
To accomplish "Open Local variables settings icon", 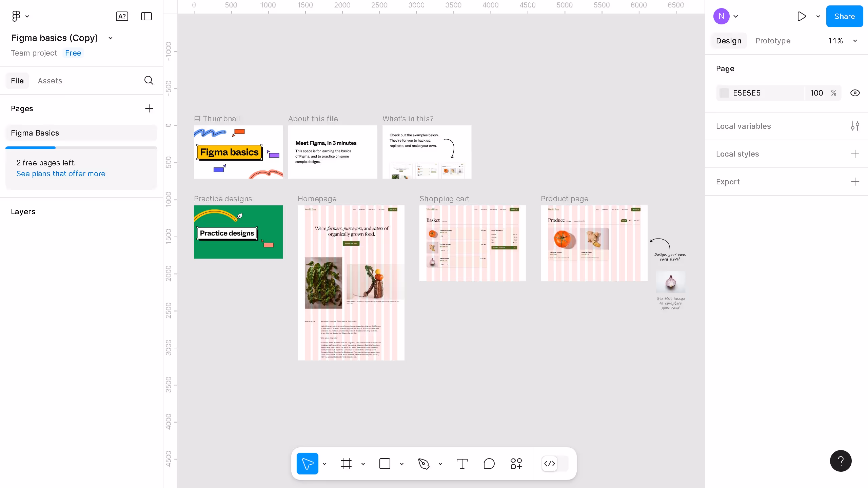I will click(855, 126).
